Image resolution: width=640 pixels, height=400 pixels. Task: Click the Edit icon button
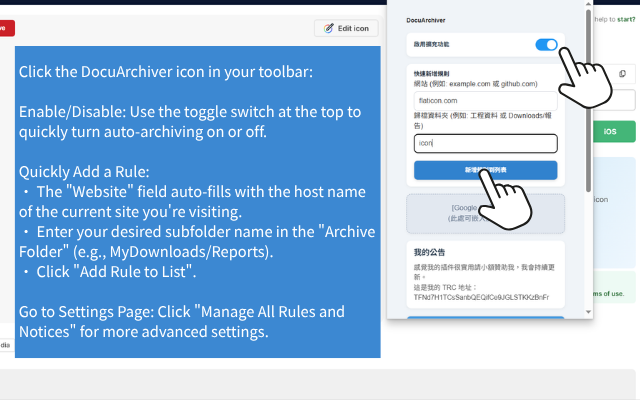click(346, 28)
